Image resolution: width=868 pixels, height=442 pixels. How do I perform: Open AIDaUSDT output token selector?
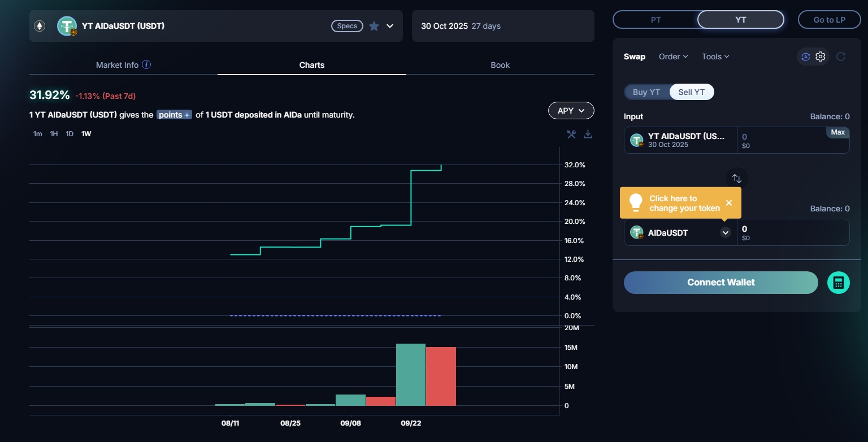(725, 232)
